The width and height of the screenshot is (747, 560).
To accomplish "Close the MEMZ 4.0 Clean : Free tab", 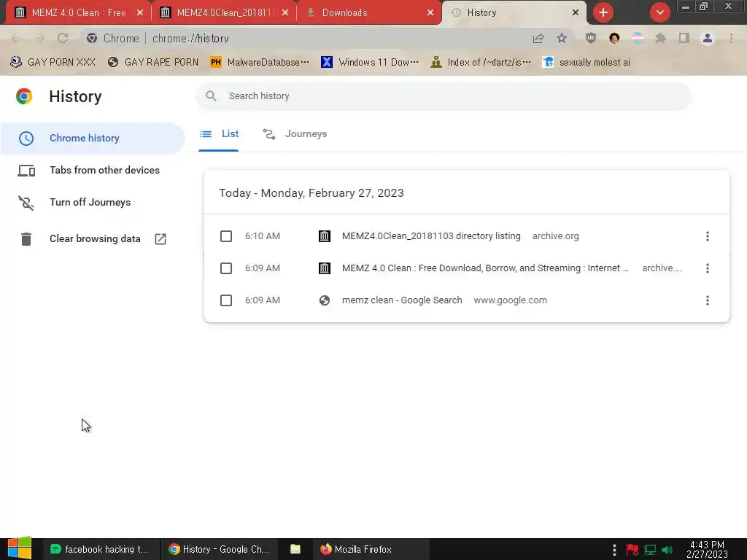I will tap(140, 13).
